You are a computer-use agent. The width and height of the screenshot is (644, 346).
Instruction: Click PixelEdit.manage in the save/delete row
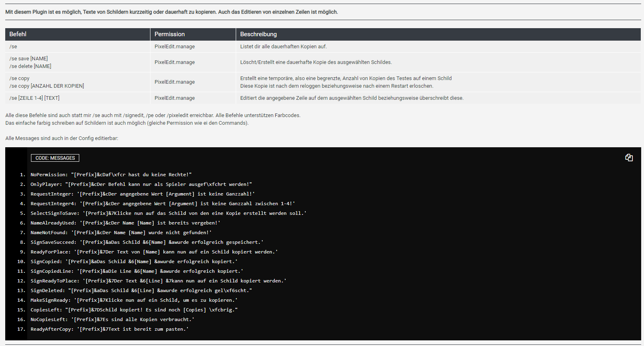pyautogui.click(x=175, y=62)
